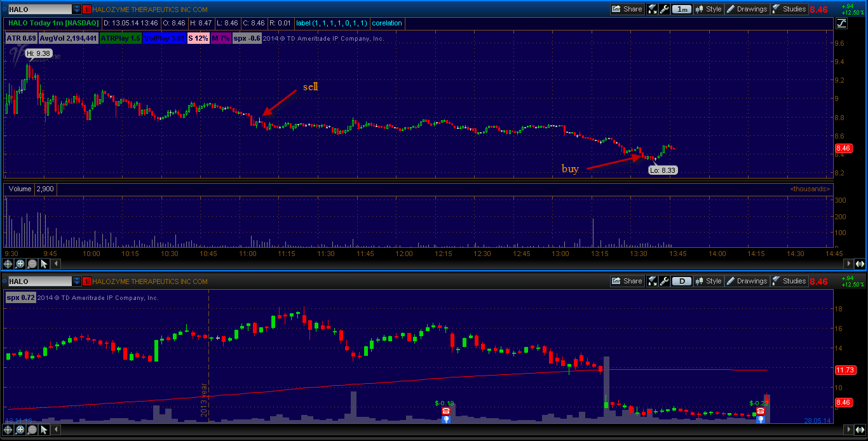Click the 'corelation' study label
The height and width of the screenshot is (441, 868).
click(387, 23)
